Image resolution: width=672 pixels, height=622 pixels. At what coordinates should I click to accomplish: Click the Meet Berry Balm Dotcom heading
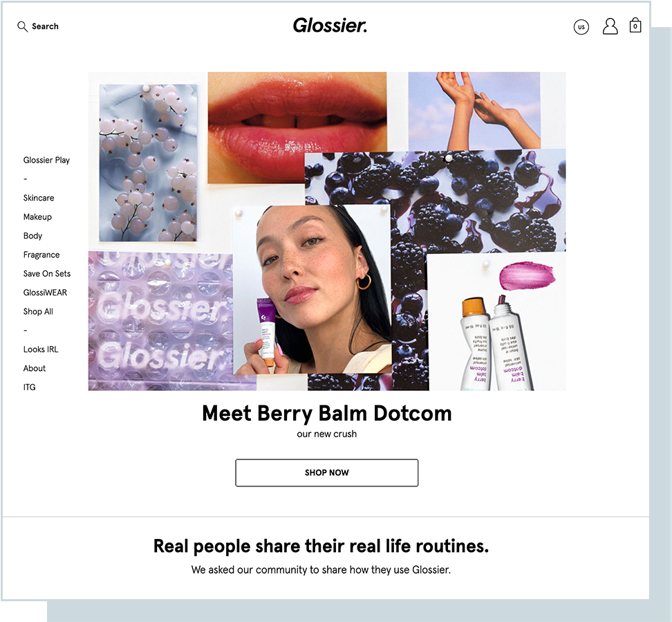coord(326,414)
